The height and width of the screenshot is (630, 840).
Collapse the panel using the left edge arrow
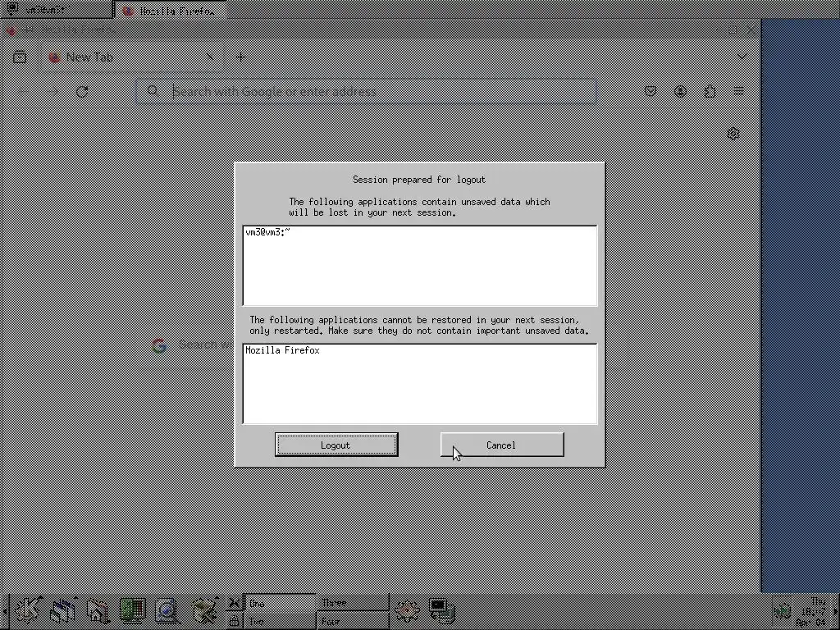point(4,611)
